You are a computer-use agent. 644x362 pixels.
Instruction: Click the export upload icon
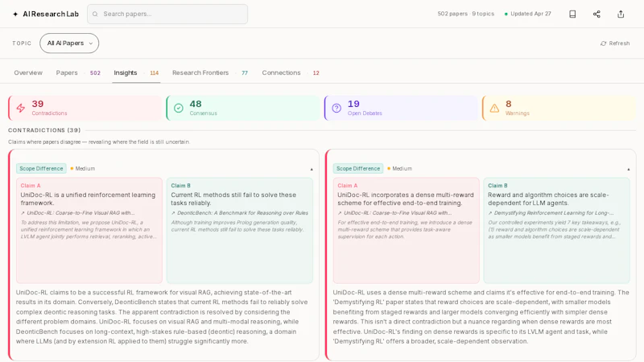(x=621, y=14)
